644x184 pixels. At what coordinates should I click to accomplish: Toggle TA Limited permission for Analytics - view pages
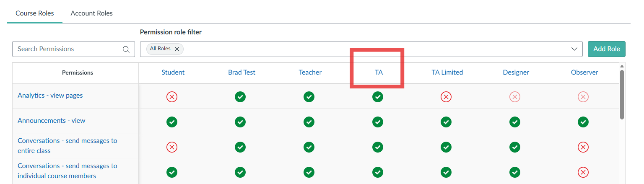[x=446, y=97]
